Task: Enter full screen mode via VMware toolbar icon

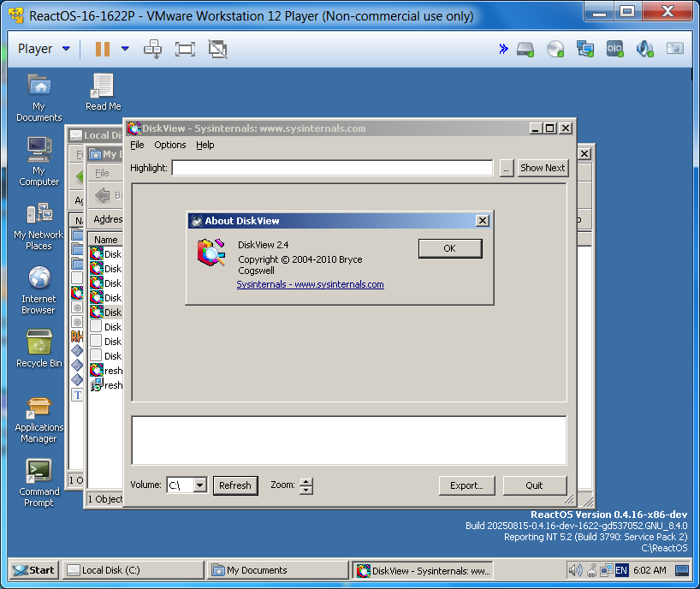Action: pyautogui.click(x=185, y=49)
